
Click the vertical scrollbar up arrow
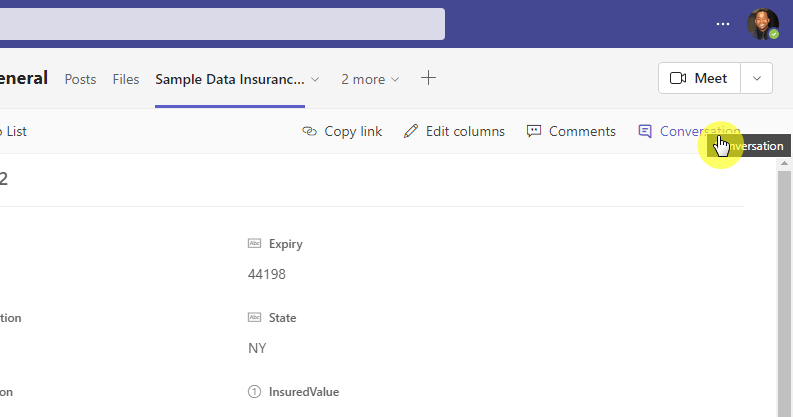tap(784, 163)
